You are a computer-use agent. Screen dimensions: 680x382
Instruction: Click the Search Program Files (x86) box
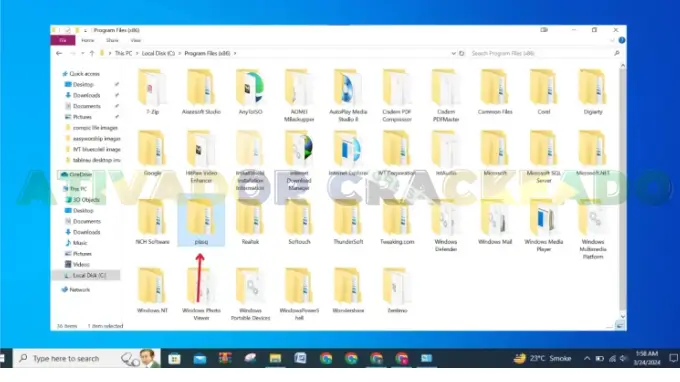(545, 53)
